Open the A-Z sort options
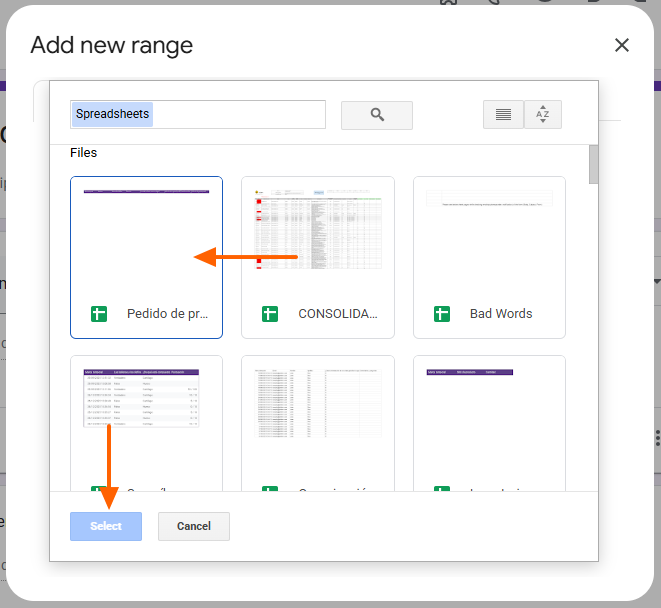Screen dimensions: 661x608 tap(543, 114)
